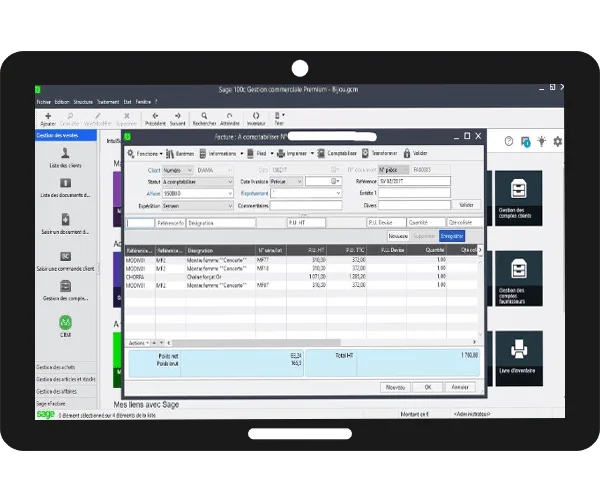
Task: Click the help question mark icon
Action: pos(509,142)
